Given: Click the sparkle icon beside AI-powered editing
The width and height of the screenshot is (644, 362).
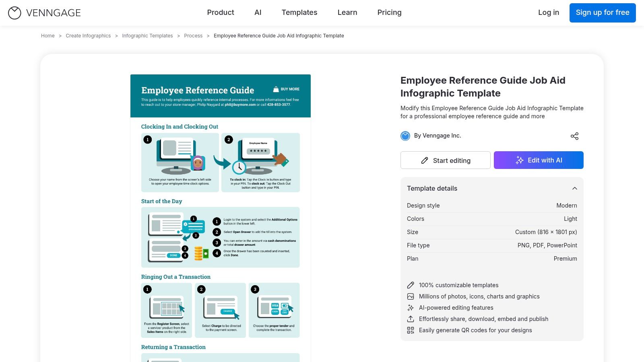Looking at the screenshot, I should click(x=411, y=308).
